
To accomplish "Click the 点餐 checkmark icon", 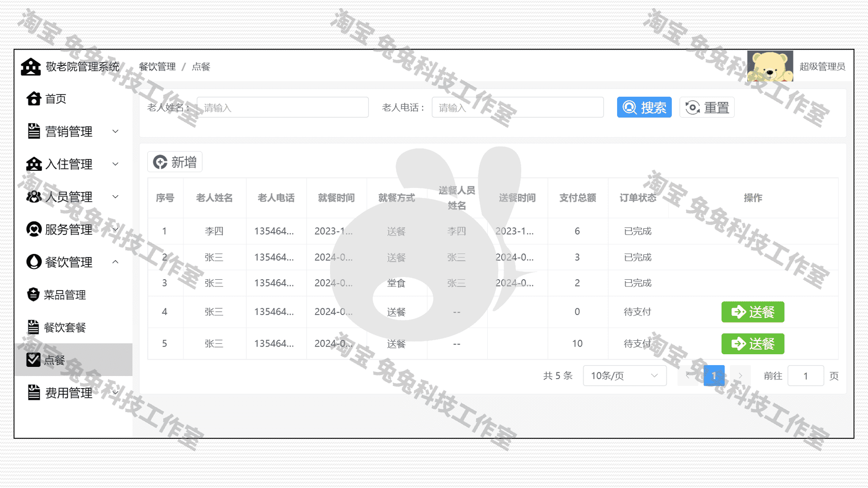I will pos(33,360).
